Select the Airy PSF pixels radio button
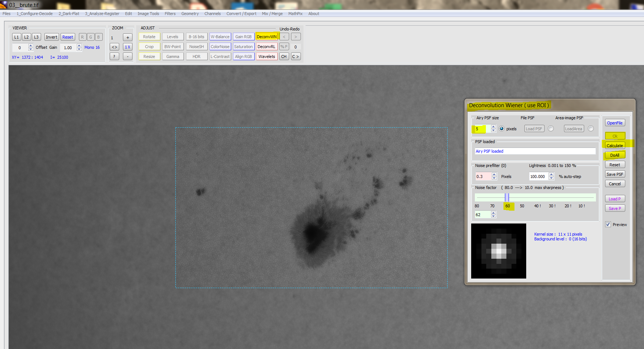The height and width of the screenshot is (349, 644). 502,128
